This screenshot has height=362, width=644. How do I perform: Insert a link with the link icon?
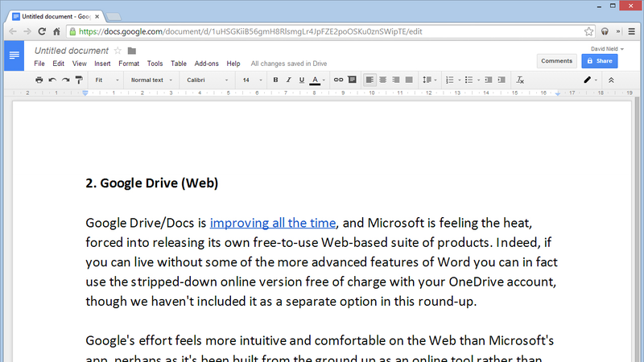(x=338, y=80)
